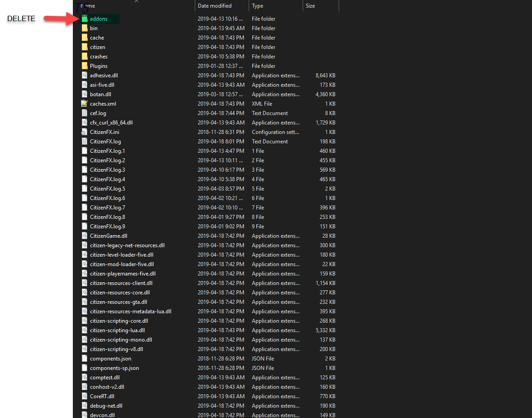Screen dimensions: 532x418
Task: Select the addons folder name
Action: click(99, 18)
